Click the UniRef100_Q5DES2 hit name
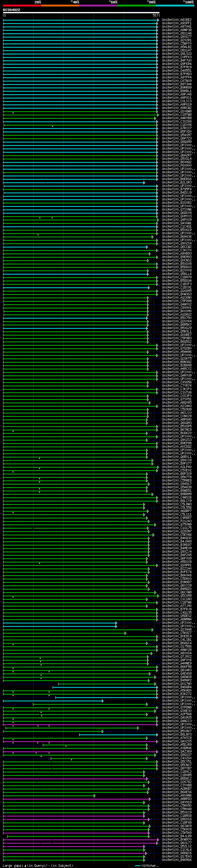Image resolution: width=197 pixels, height=868 pixels. pyautogui.click(x=177, y=616)
